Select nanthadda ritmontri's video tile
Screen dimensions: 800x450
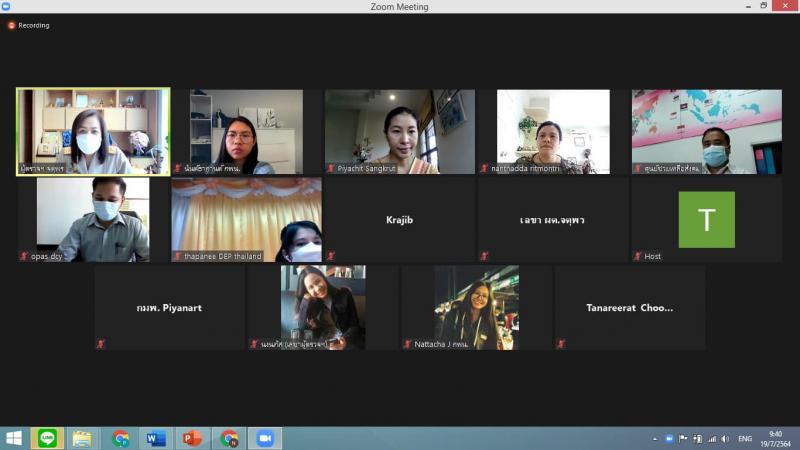click(x=553, y=132)
